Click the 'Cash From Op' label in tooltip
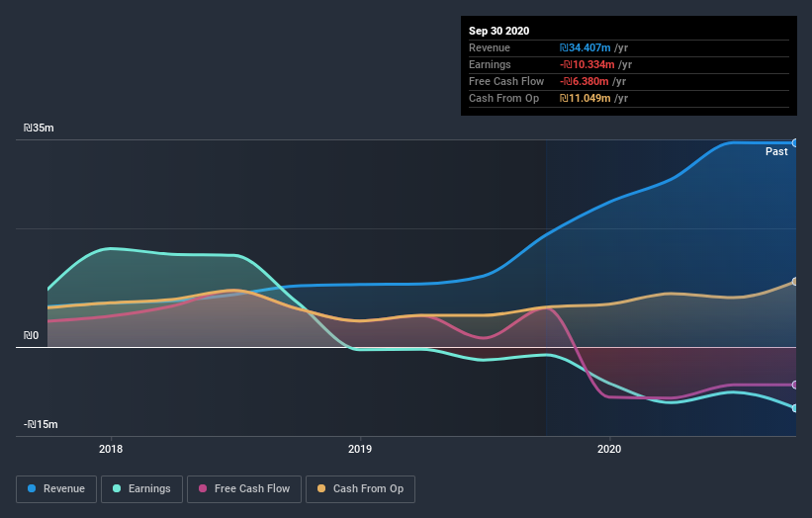Screen dimensions: 812x518 pyautogui.click(x=503, y=98)
